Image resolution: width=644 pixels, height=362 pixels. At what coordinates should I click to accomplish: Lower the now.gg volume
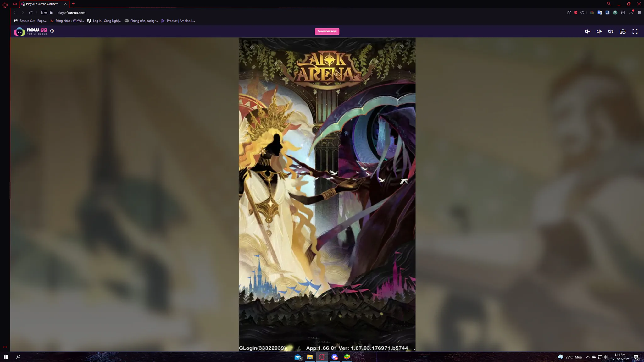(x=587, y=31)
